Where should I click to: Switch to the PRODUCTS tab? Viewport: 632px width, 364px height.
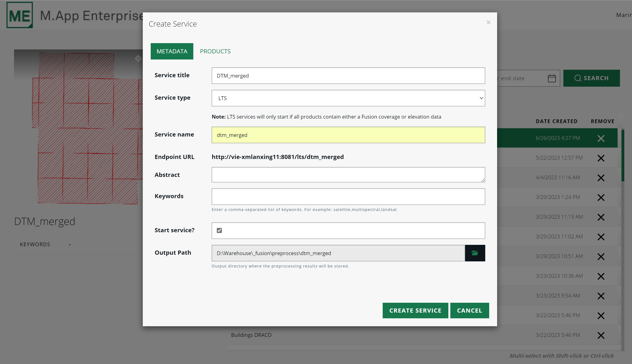(x=215, y=51)
